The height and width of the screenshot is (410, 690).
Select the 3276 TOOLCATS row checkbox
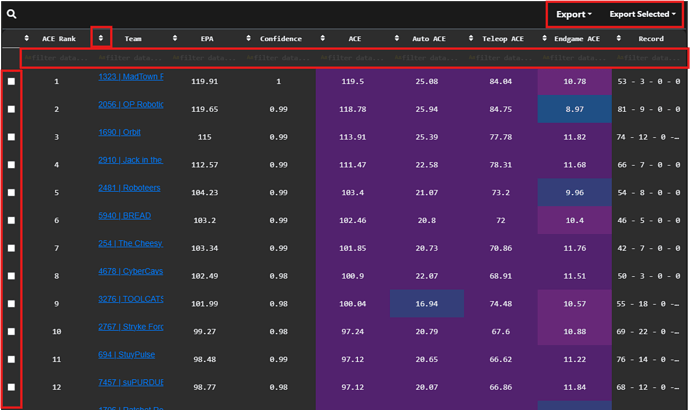tap(11, 304)
